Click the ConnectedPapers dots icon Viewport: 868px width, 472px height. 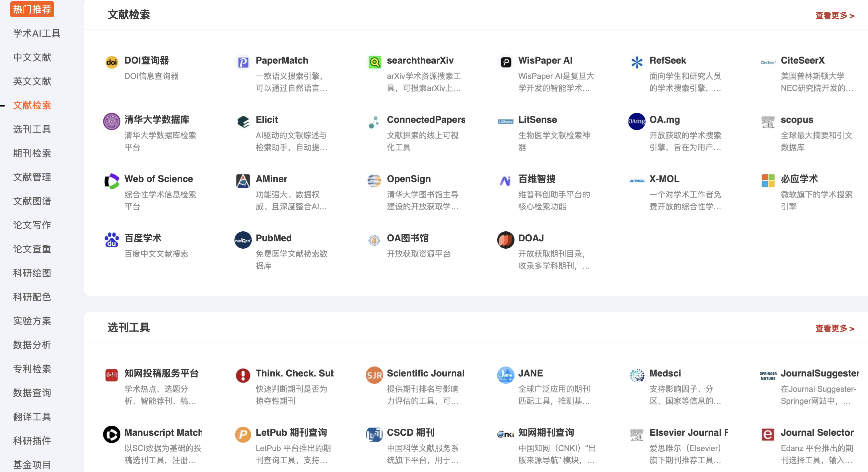(374, 122)
